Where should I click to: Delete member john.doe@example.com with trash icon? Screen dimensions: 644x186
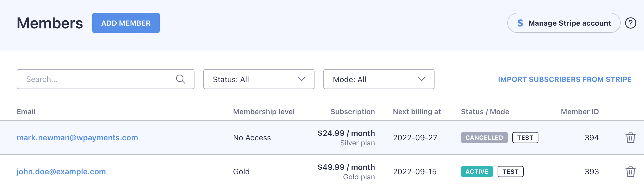(630, 172)
